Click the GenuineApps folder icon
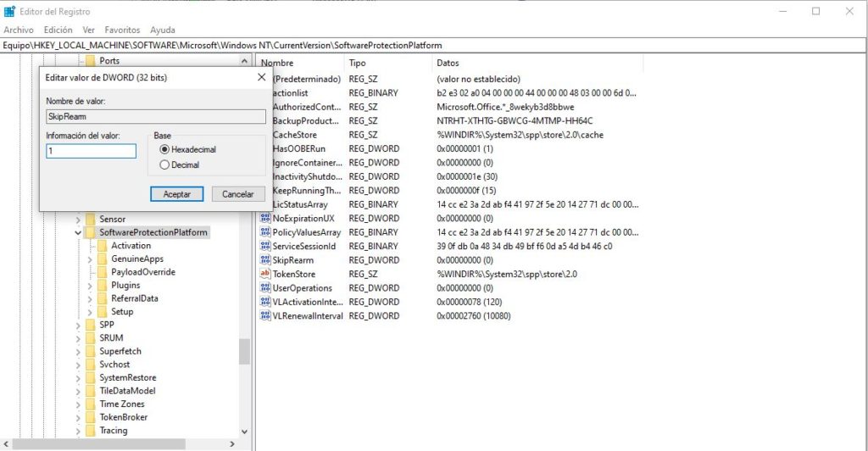The width and height of the screenshot is (868, 451). (x=102, y=259)
